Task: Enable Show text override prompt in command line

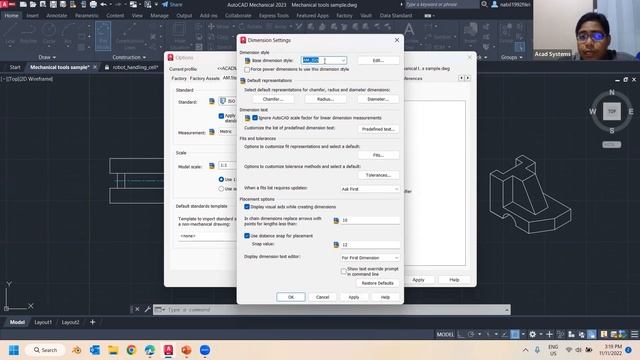Action: pyautogui.click(x=344, y=271)
